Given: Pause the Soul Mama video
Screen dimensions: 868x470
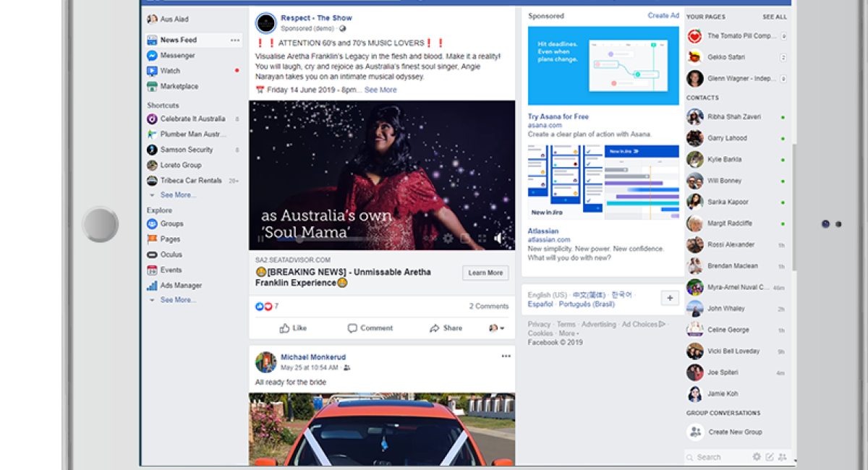Looking at the screenshot, I should pyautogui.click(x=261, y=239).
